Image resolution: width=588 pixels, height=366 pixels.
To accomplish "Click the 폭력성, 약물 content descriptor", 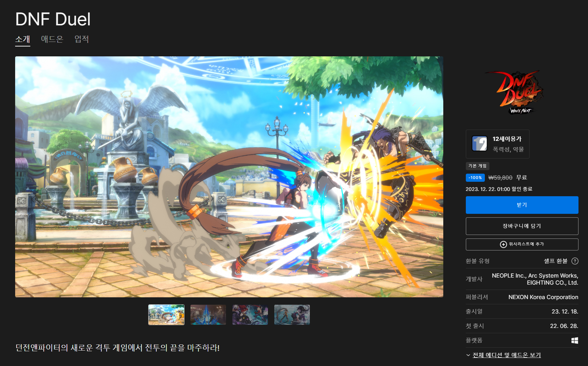I will pyautogui.click(x=508, y=149).
